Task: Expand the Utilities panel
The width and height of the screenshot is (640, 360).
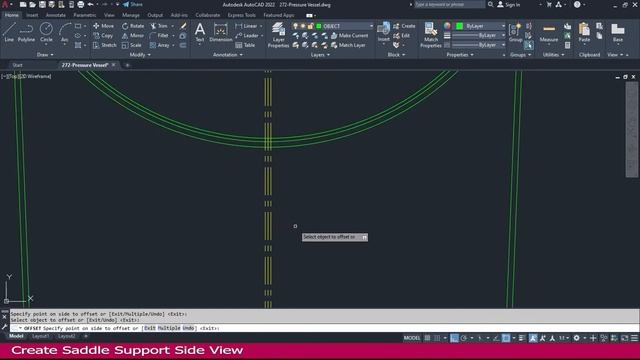Action: 553,55
